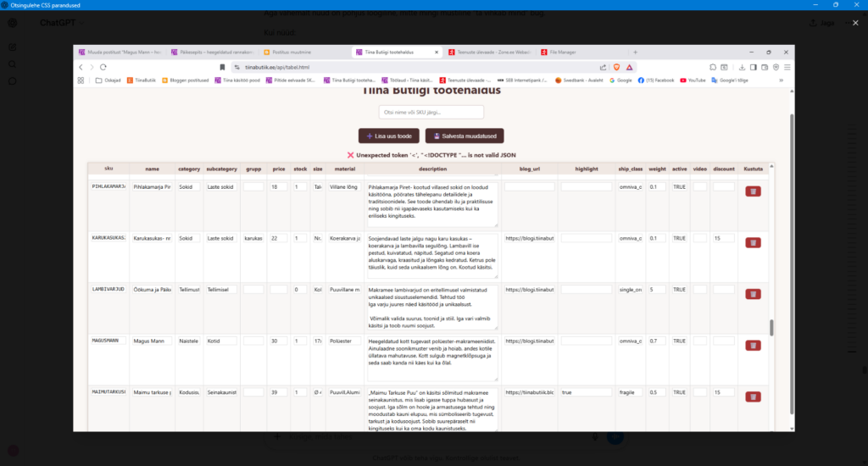This screenshot has width=868, height=466.
Task: Close the image overlay with X
Action: (855, 23)
